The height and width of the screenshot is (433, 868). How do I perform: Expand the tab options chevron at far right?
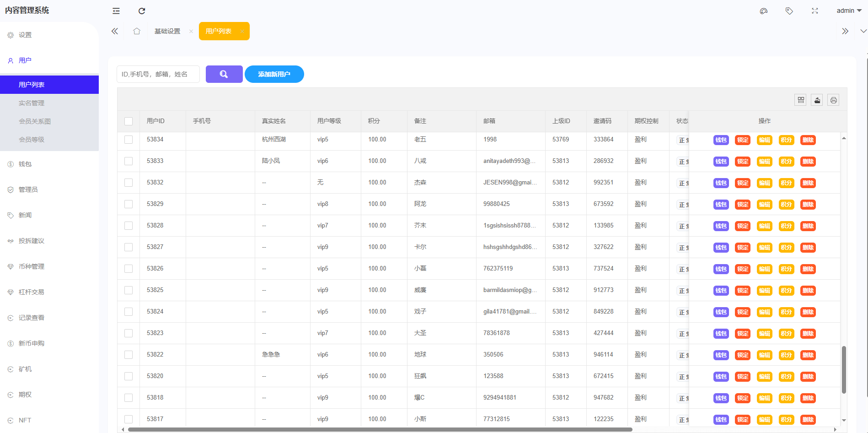(863, 31)
